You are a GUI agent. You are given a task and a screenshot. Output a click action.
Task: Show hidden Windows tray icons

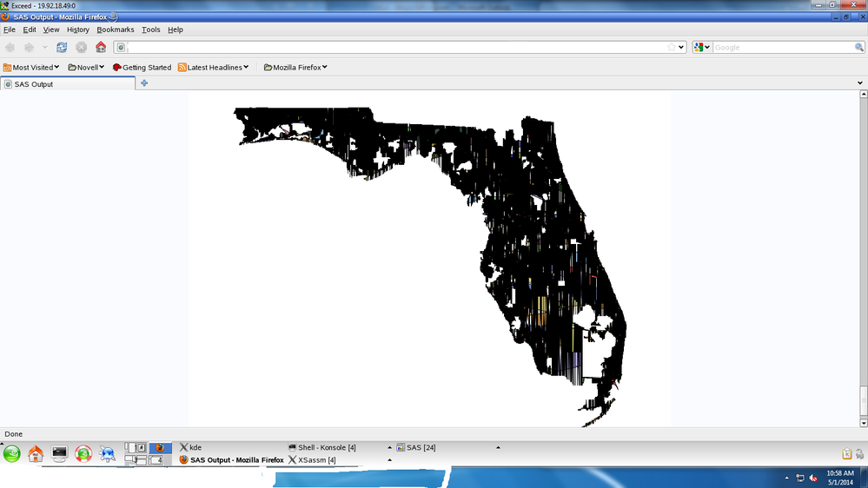pyautogui.click(x=786, y=478)
